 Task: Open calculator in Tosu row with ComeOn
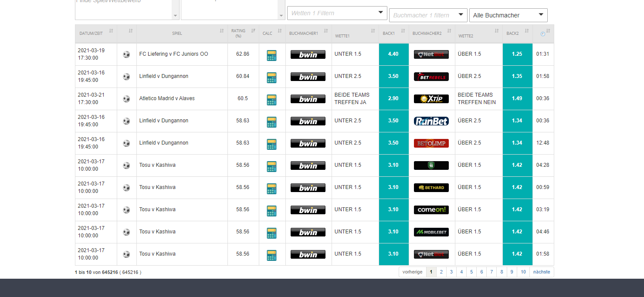[272, 211]
